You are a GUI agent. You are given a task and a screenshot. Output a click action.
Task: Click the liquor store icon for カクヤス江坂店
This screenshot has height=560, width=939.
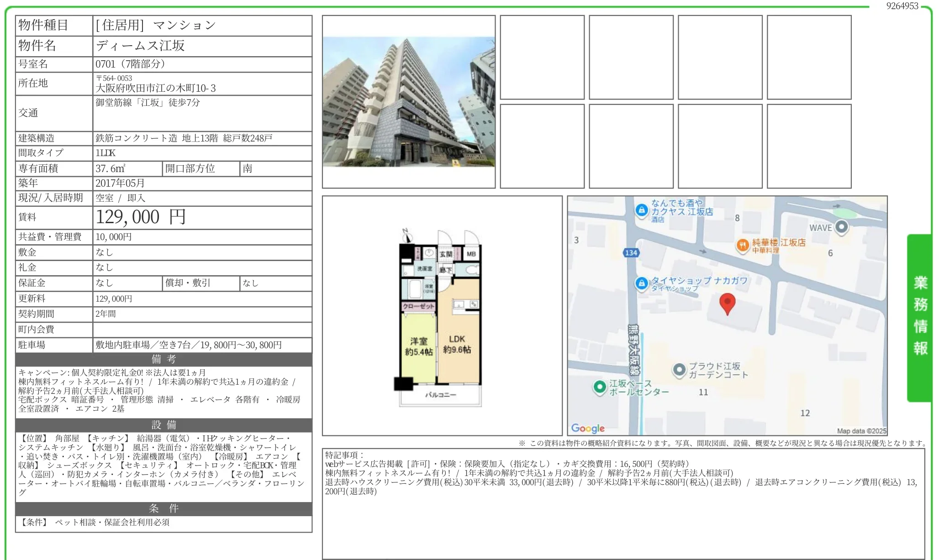pos(641,209)
